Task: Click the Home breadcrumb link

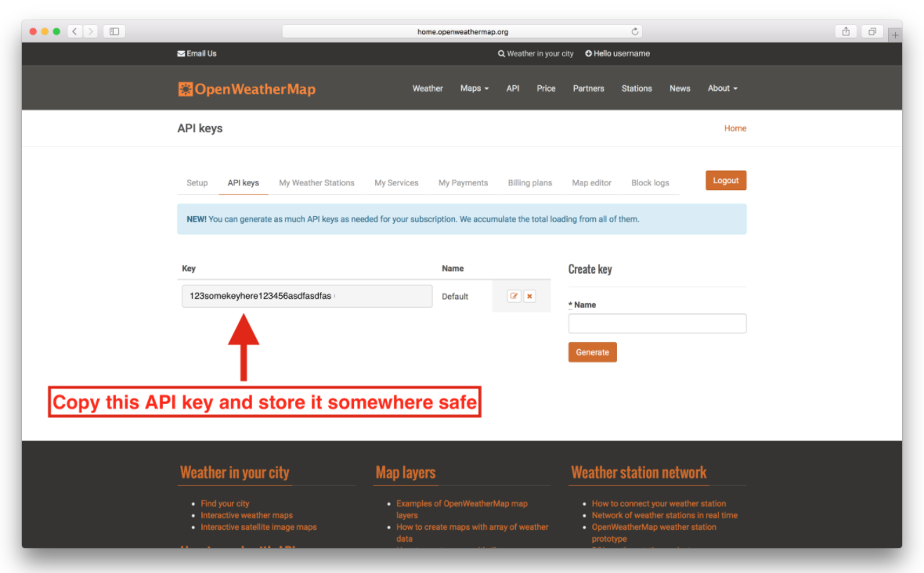Action: (x=735, y=128)
